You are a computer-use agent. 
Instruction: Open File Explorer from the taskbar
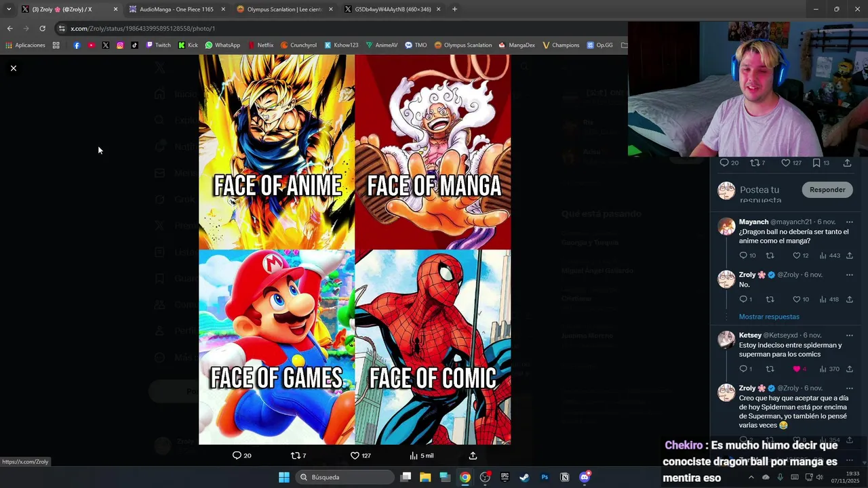pyautogui.click(x=425, y=477)
